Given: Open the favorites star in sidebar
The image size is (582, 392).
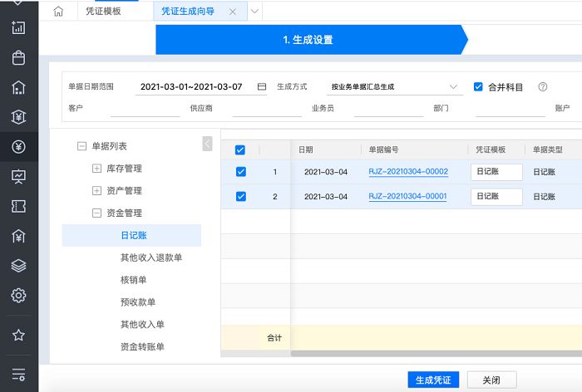Looking at the screenshot, I should pos(18,336).
